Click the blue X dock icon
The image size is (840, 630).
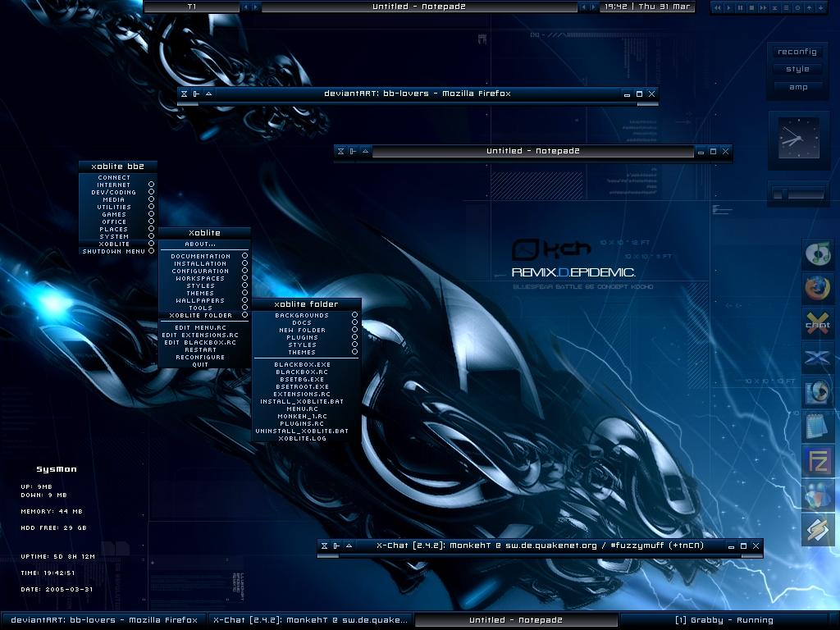tap(818, 358)
